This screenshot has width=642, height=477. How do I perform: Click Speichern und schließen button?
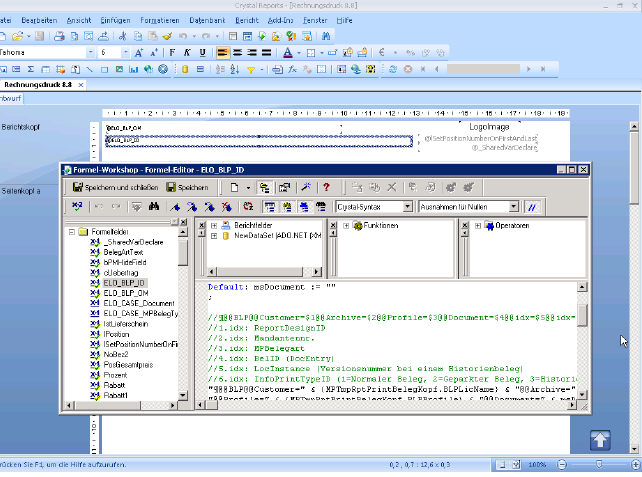tap(115, 187)
